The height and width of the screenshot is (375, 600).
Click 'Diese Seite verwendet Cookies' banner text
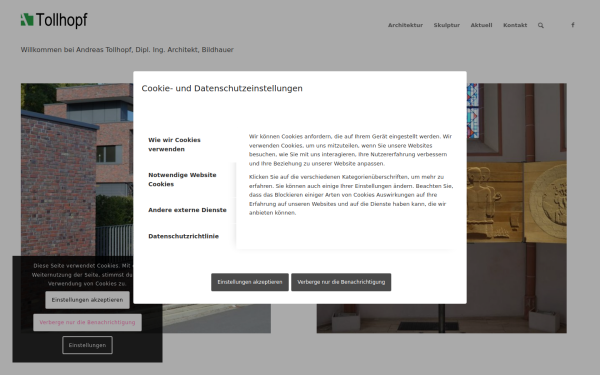[87, 275]
